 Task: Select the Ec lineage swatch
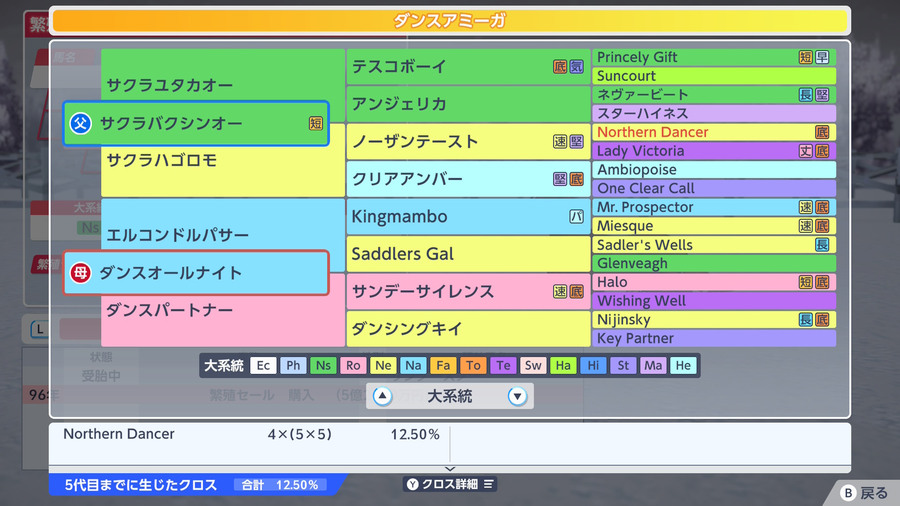[x=263, y=365]
